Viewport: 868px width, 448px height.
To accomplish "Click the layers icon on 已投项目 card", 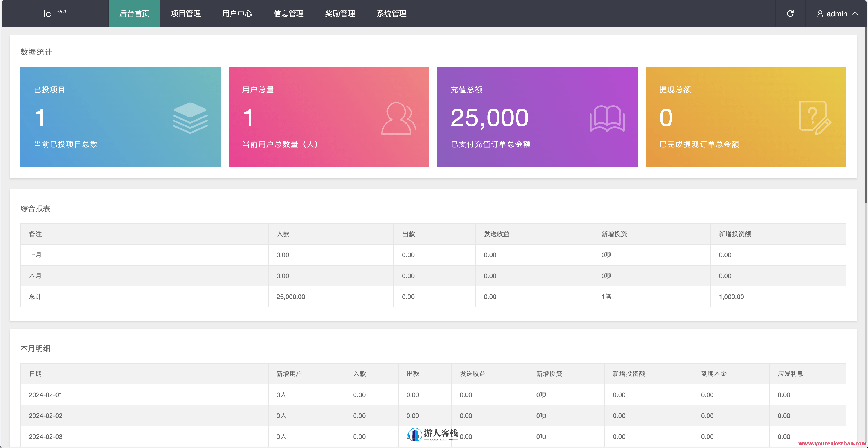I will (190, 118).
